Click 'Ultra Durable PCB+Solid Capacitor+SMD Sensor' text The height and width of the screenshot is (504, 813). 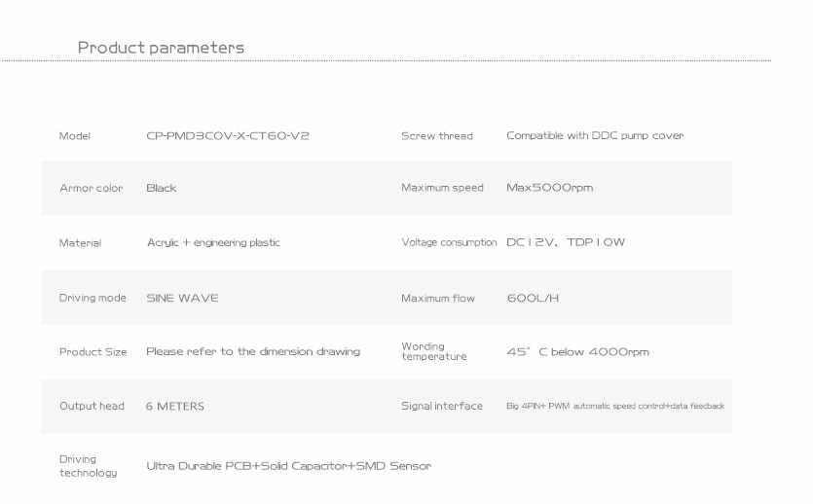288,466
